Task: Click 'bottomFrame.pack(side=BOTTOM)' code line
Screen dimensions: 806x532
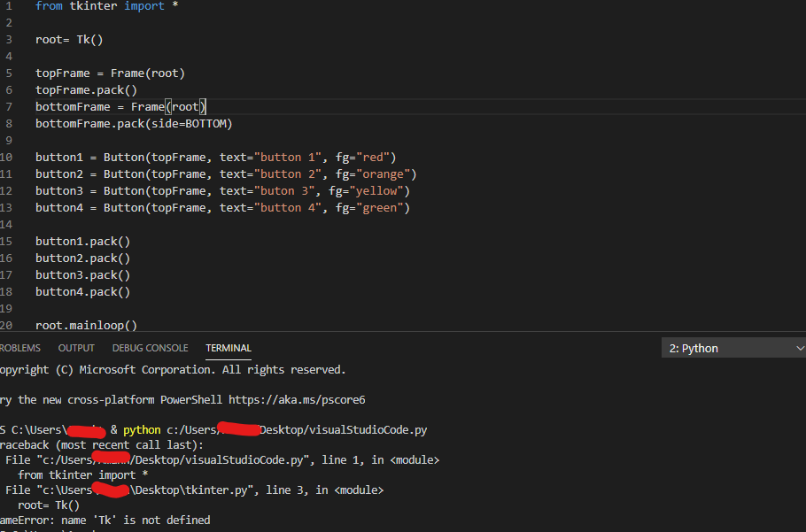Action: point(134,124)
